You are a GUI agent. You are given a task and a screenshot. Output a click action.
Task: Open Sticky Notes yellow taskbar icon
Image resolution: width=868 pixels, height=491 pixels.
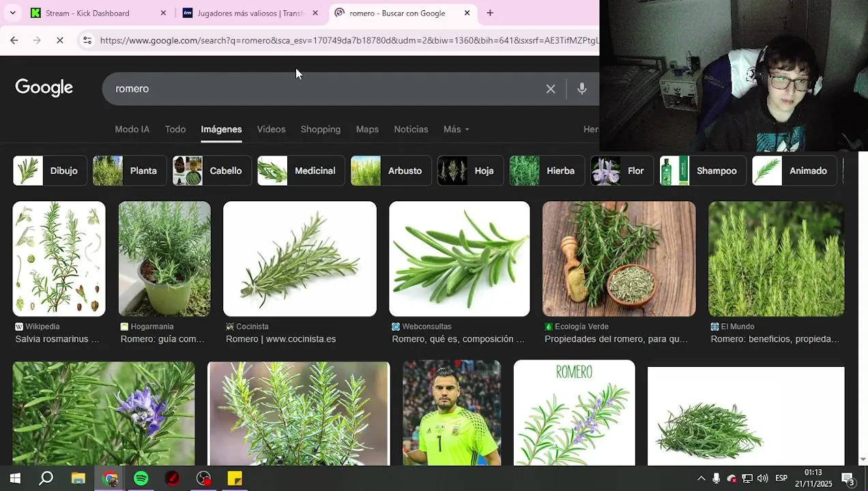pyautogui.click(x=235, y=479)
